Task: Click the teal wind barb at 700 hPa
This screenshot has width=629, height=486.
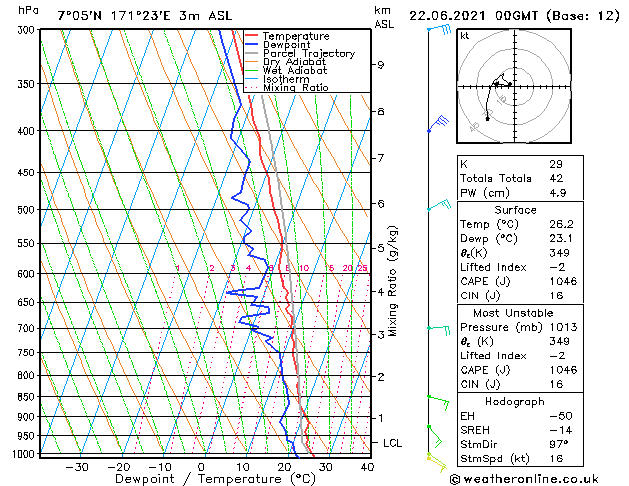Action: point(439,330)
